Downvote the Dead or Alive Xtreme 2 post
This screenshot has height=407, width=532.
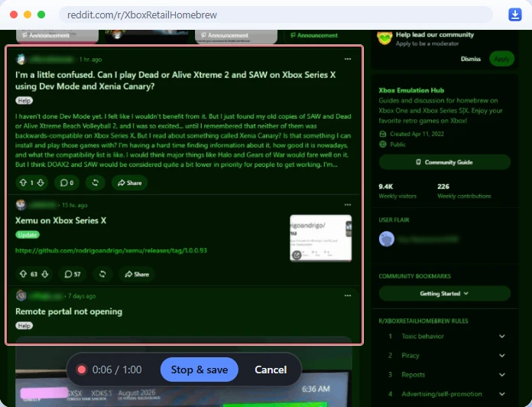41,183
